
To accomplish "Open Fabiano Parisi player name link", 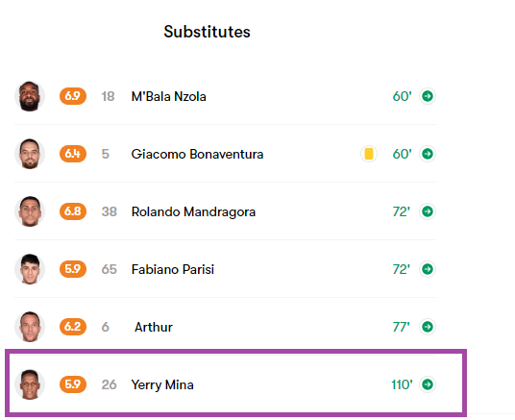I will click(x=173, y=269).
